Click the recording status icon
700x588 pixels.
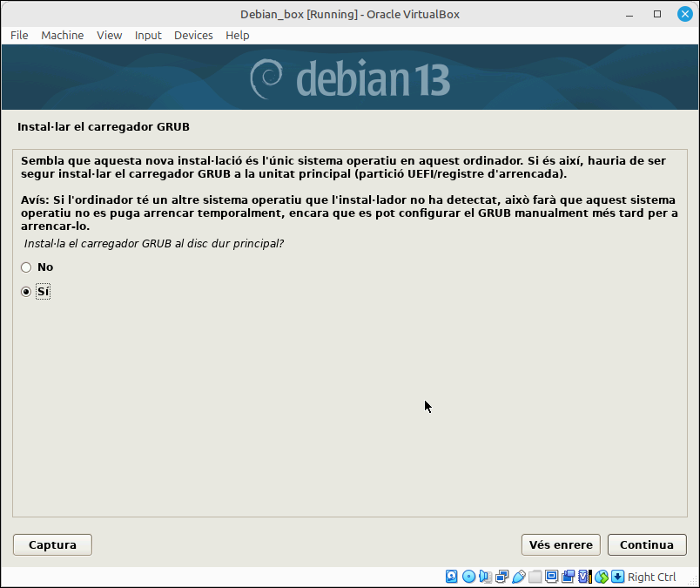(568, 577)
